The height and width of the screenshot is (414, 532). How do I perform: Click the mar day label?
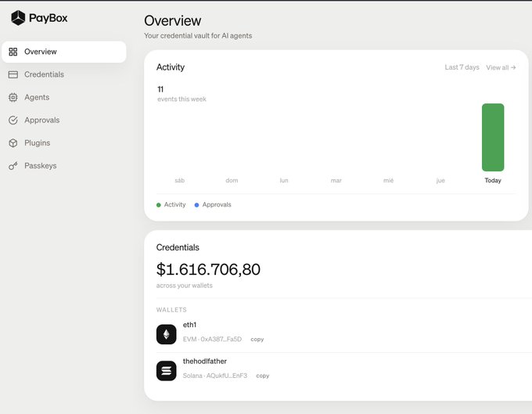[x=336, y=181]
